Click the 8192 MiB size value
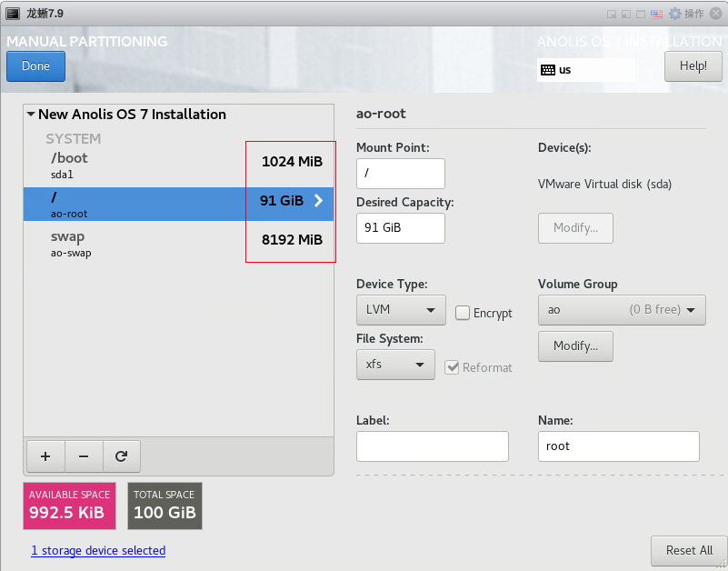Image resolution: width=728 pixels, height=571 pixels. (292, 239)
